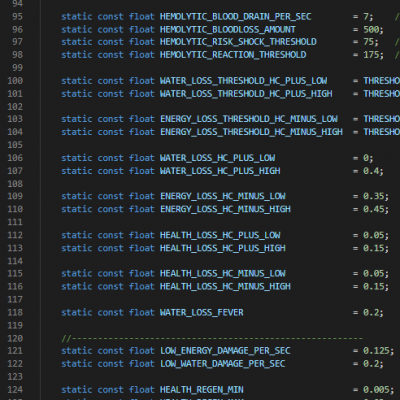This screenshot has width=400, height=400.
Task: Click line number 100 in the gutter
Action: [15, 81]
